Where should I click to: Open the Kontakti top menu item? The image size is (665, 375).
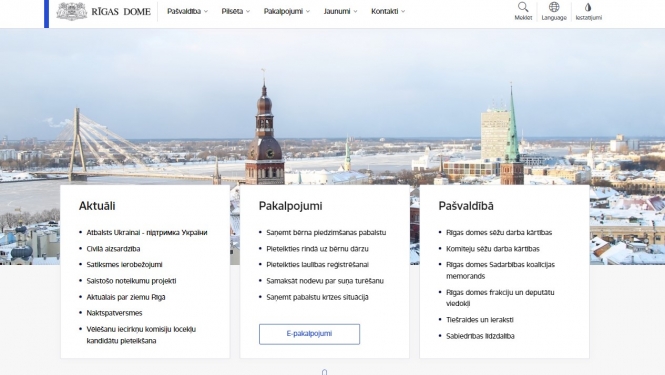pos(385,11)
